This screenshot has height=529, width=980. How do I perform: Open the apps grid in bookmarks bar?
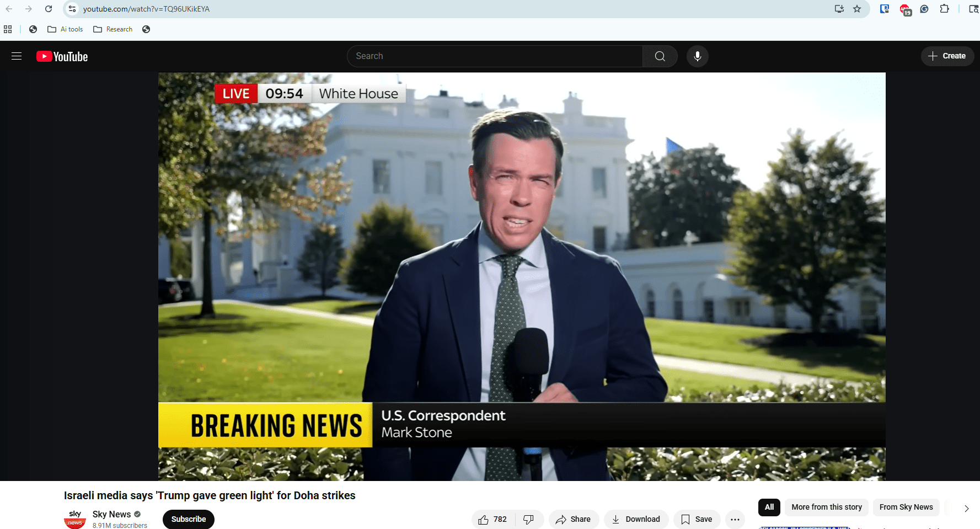(8, 29)
